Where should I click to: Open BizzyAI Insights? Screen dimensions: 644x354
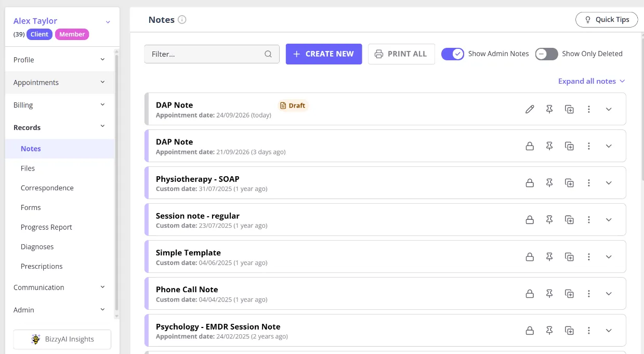coord(62,339)
